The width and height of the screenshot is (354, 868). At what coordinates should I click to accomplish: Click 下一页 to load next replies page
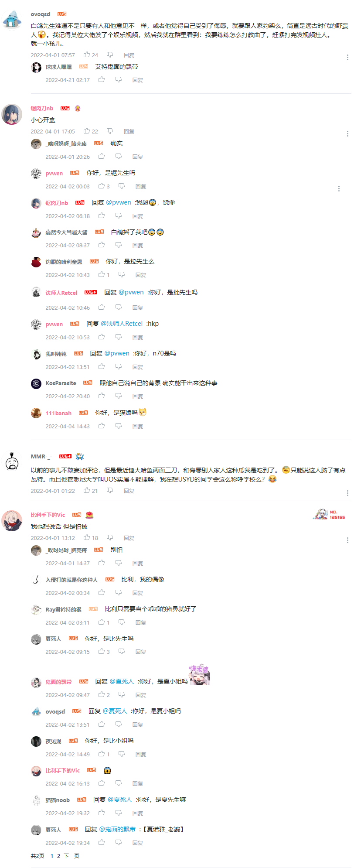71,856
